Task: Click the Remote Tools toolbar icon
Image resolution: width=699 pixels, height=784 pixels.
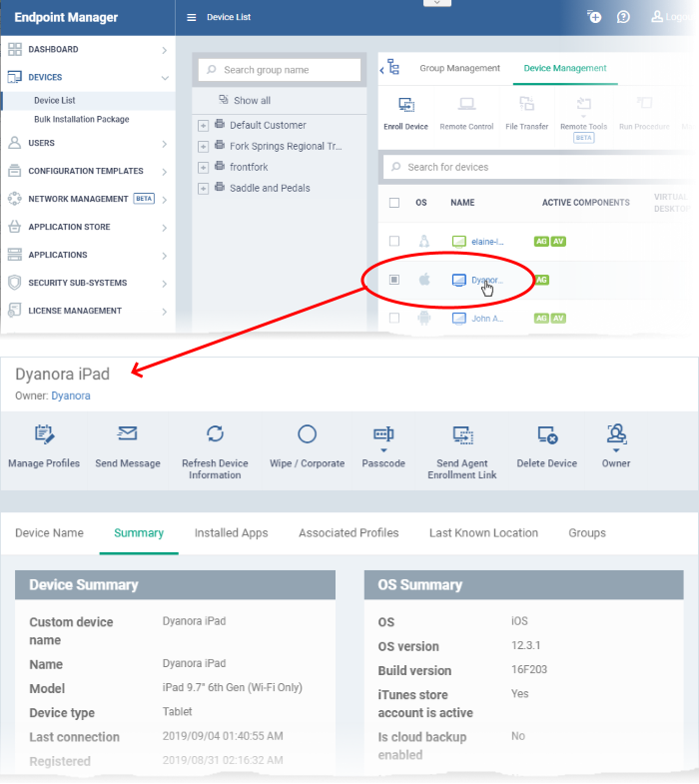Action: [x=583, y=104]
